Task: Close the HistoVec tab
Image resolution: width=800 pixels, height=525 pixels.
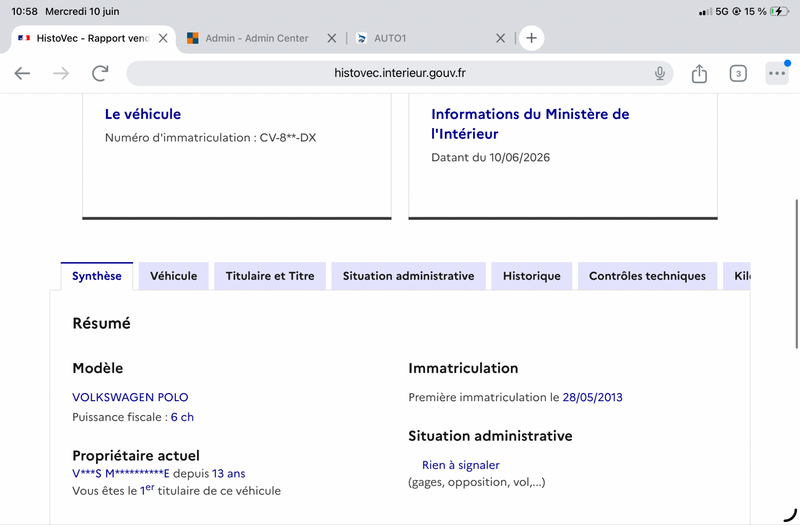Action: tap(163, 38)
